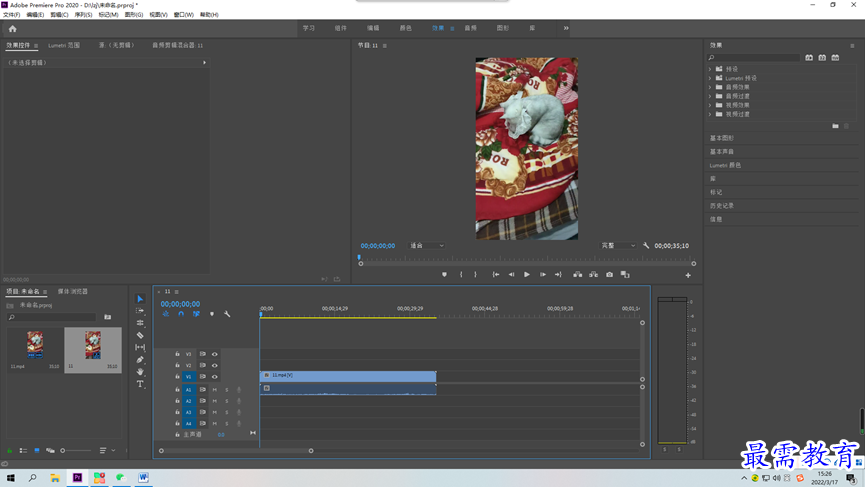The image size is (865, 487).
Task: Select the Pen tool
Action: 140,360
